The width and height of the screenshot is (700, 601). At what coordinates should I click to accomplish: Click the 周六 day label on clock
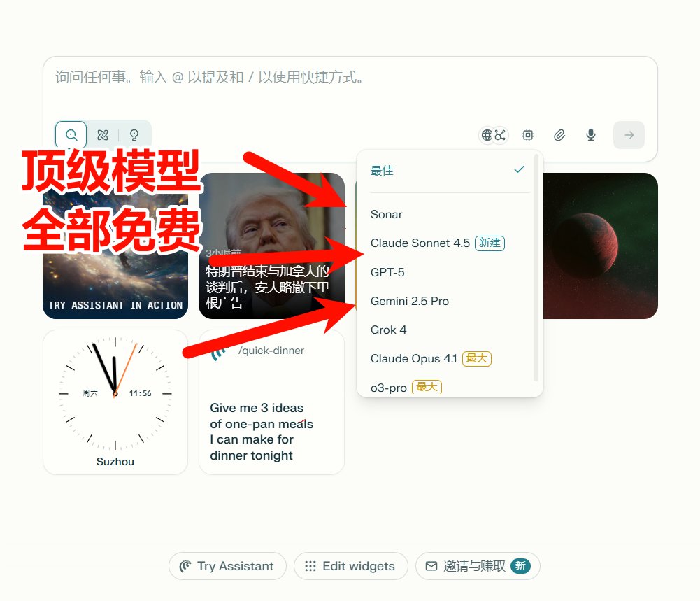tap(90, 393)
